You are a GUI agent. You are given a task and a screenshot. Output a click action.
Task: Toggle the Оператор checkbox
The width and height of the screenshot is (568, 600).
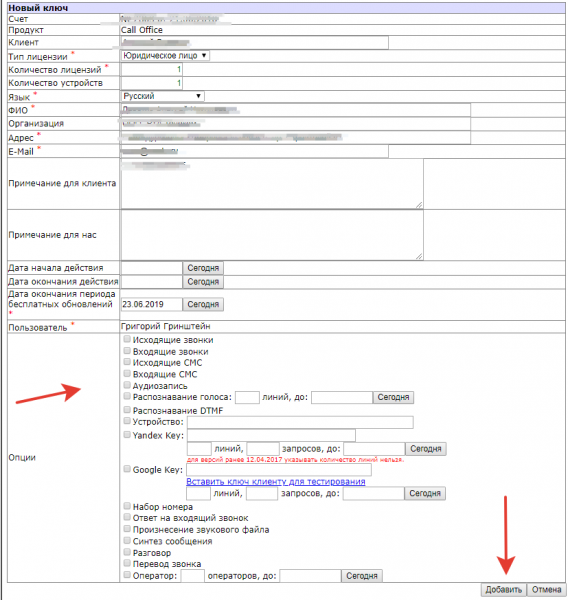pyautogui.click(x=127, y=574)
